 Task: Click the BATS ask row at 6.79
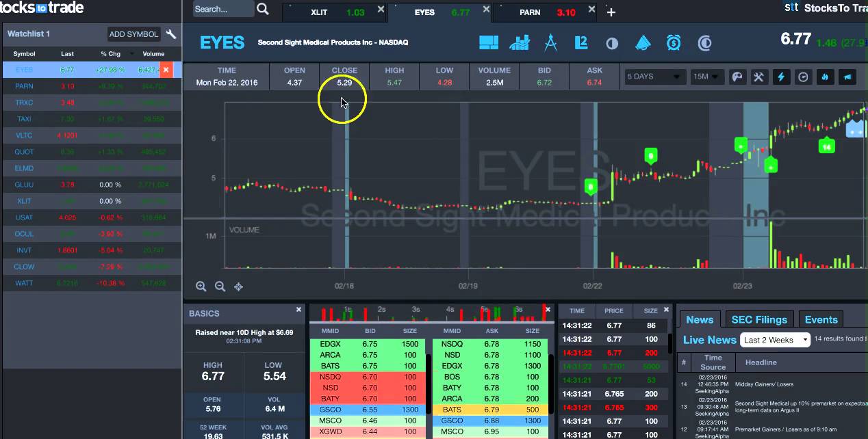(490, 410)
